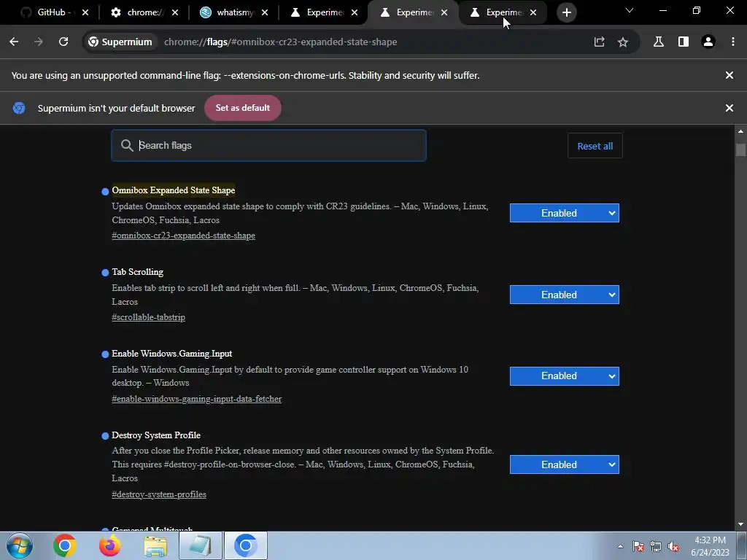Focus the Search flags field
This screenshot has height=560, width=747.
click(x=268, y=145)
